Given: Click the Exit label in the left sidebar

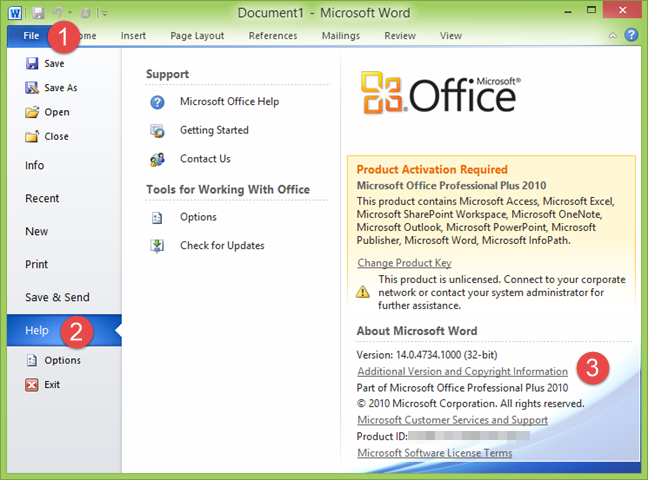Looking at the screenshot, I should coord(52,384).
